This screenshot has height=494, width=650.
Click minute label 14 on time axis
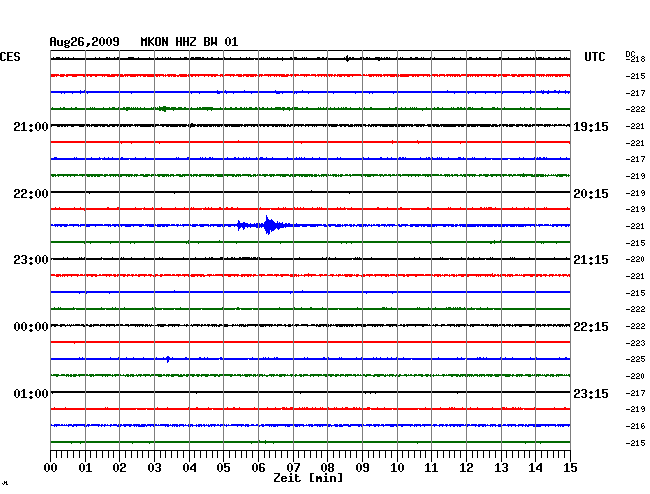(535, 468)
